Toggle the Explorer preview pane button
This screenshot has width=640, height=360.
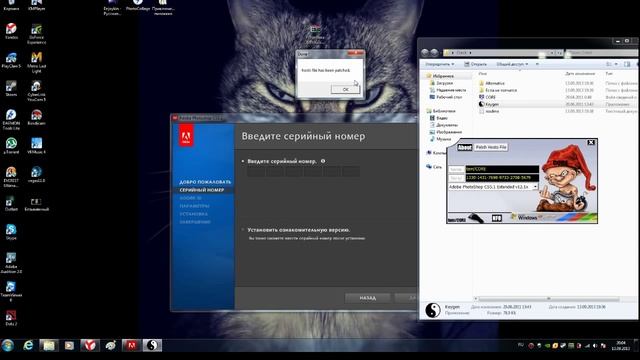627,64
